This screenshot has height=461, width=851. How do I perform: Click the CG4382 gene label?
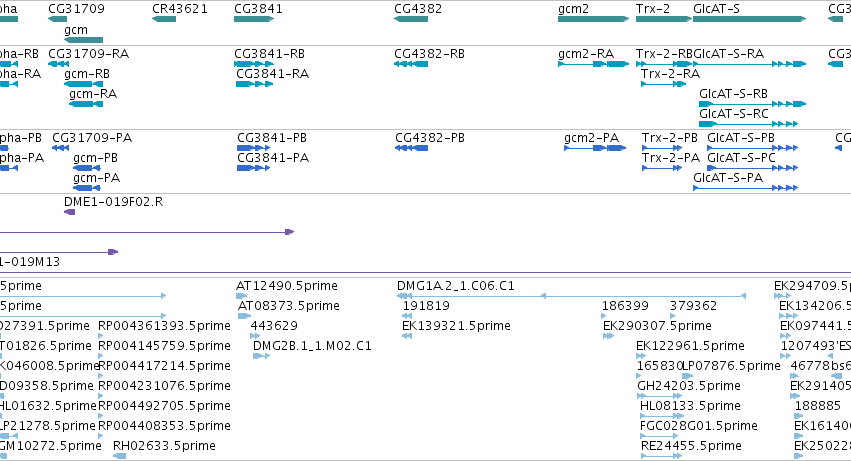(x=418, y=9)
